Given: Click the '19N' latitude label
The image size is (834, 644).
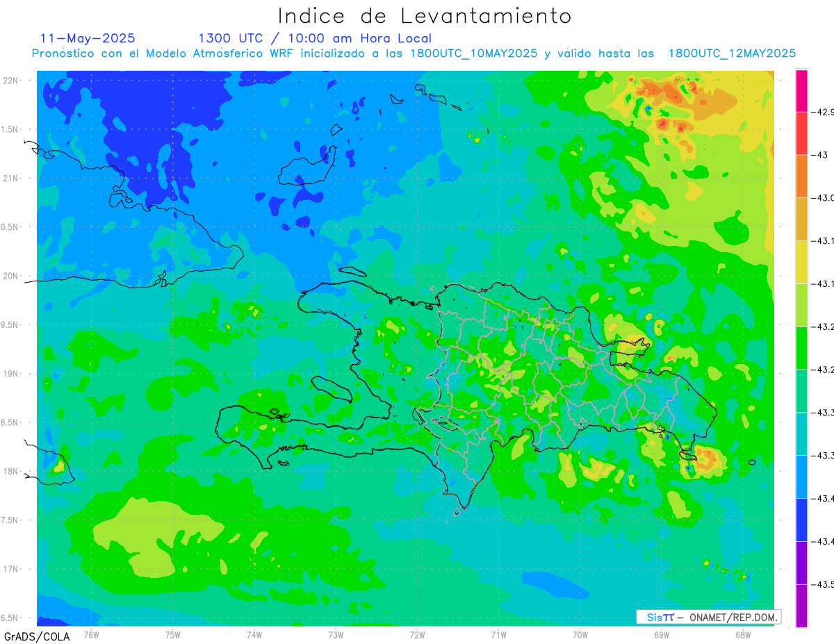Looking at the screenshot, I should click(11, 374).
